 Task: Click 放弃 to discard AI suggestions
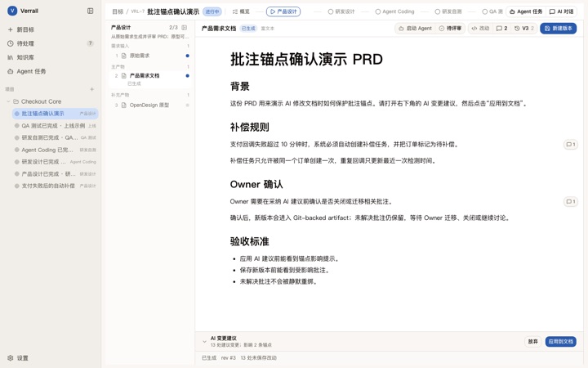[532, 341]
